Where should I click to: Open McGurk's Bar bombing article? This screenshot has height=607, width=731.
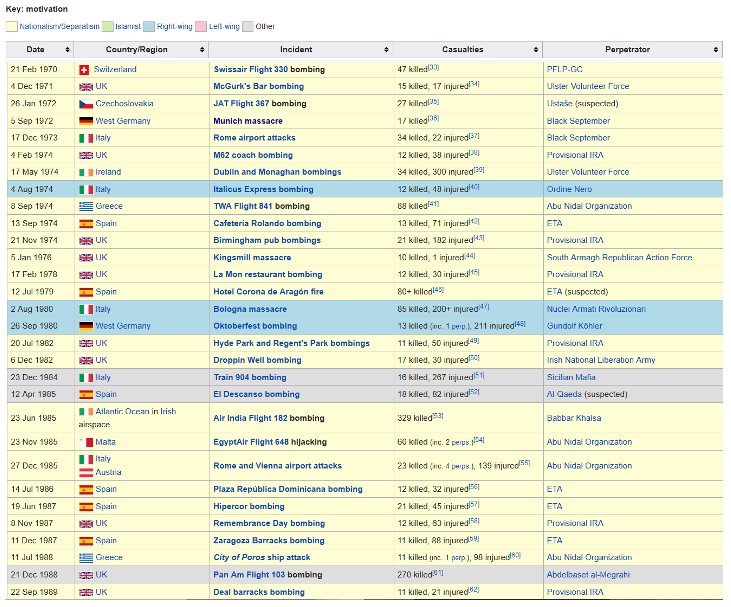259,86
